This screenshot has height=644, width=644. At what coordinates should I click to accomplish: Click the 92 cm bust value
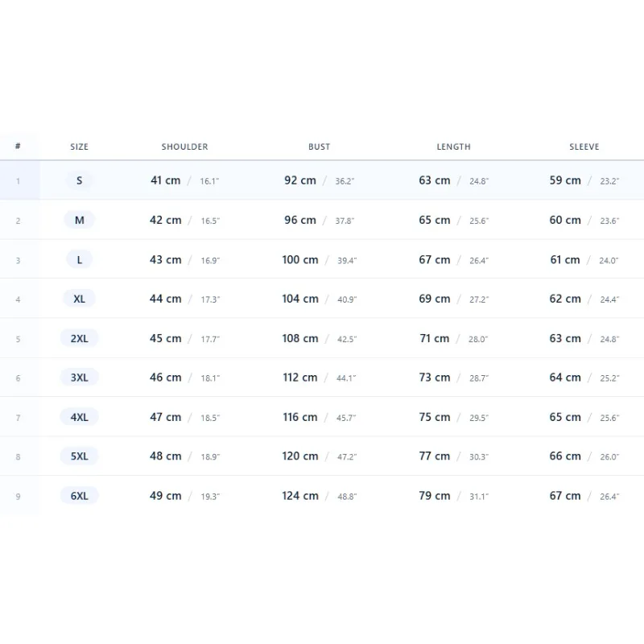point(300,180)
